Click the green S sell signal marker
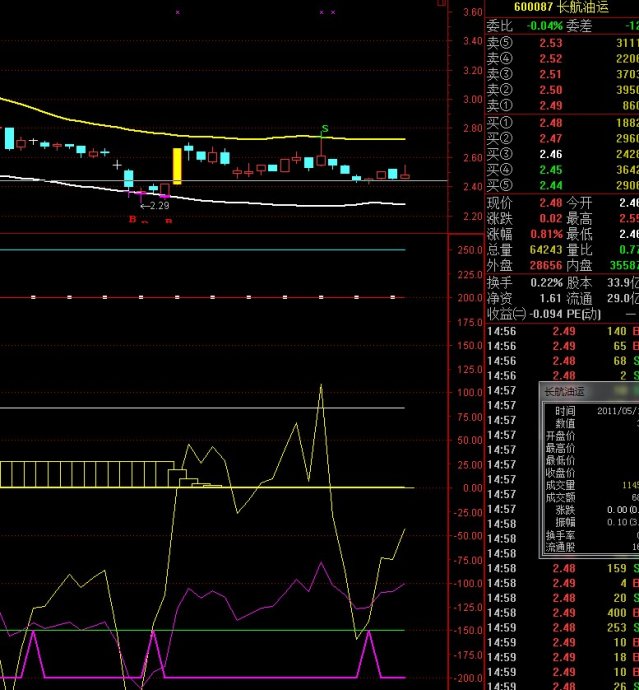This screenshot has width=639, height=690. click(x=324, y=130)
